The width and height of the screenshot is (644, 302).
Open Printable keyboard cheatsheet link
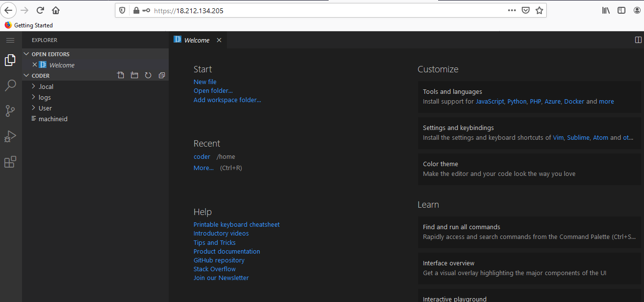237,224
